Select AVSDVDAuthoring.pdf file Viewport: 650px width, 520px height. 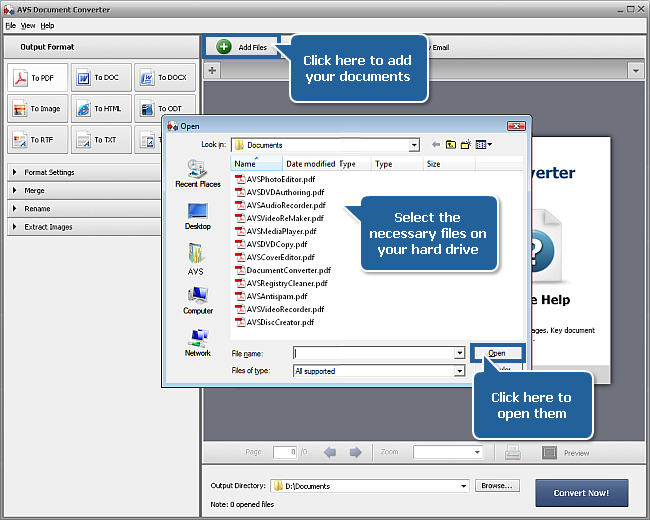pyautogui.click(x=280, y=192)
